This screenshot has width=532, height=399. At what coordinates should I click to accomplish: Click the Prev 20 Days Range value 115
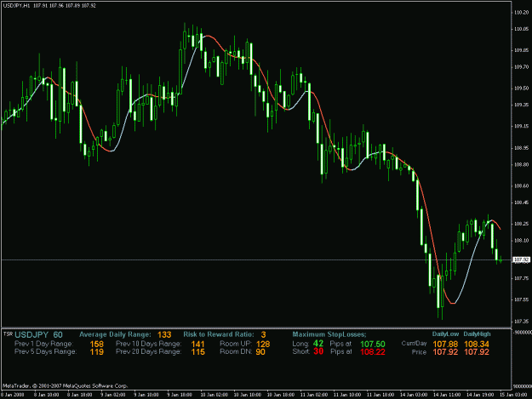pos(197,352)
